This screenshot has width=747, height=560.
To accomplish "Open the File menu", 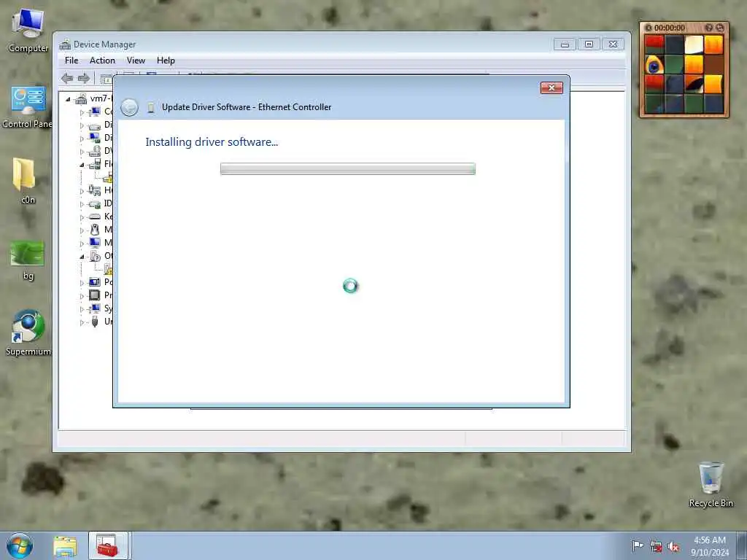I will 71,61.
